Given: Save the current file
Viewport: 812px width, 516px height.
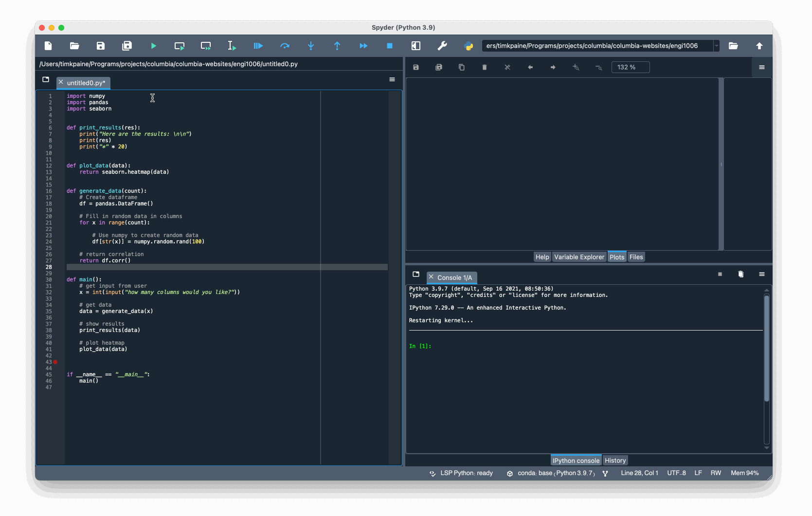Looking at the screenshot, I should (x=101, y=46).
